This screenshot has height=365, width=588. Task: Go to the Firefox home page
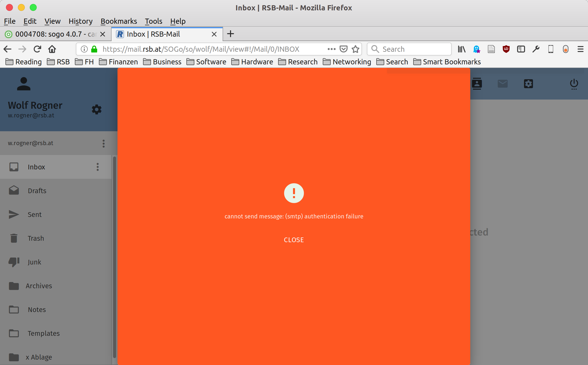tap(52, 49)
